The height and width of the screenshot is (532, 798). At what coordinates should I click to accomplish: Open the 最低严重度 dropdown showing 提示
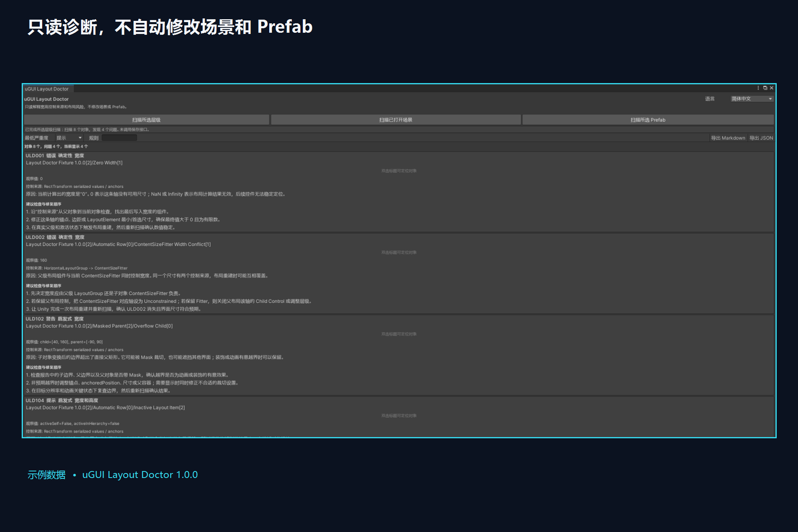pos(69,138)
